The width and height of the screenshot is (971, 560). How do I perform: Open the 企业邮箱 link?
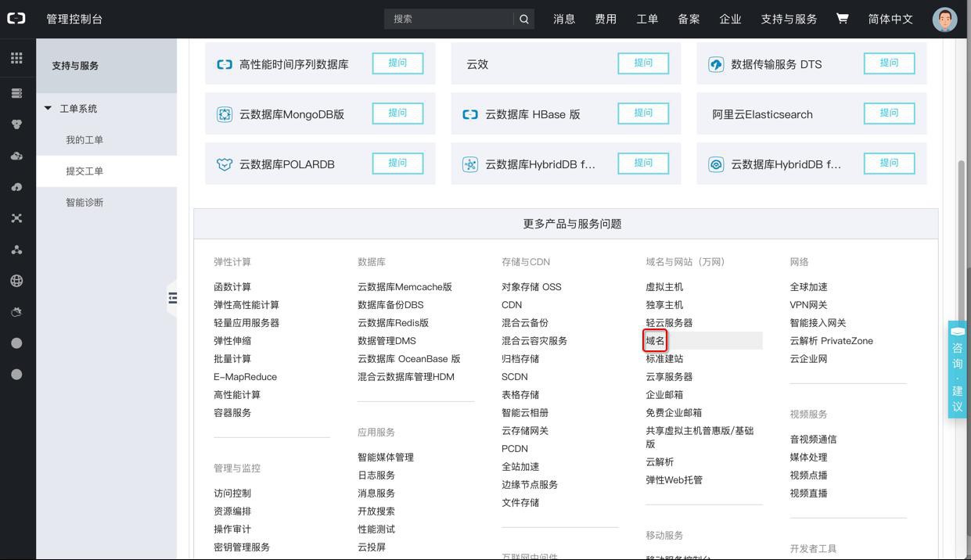664,395
